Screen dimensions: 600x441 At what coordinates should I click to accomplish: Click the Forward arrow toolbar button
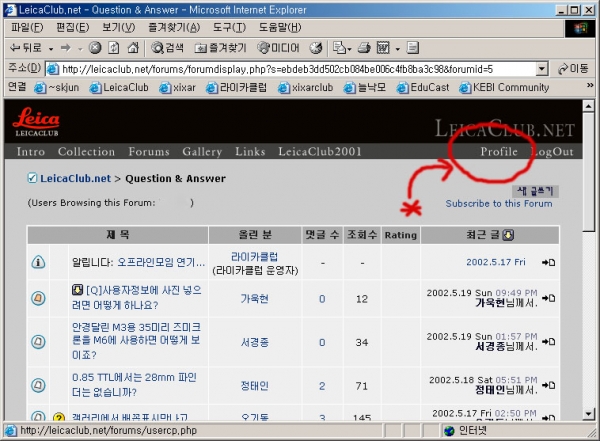tap(66, 48)
